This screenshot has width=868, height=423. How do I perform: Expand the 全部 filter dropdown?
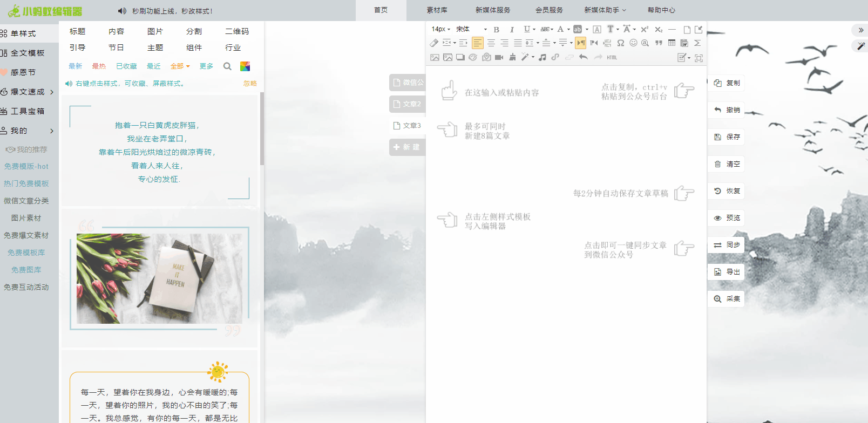(x=180, y=66)
